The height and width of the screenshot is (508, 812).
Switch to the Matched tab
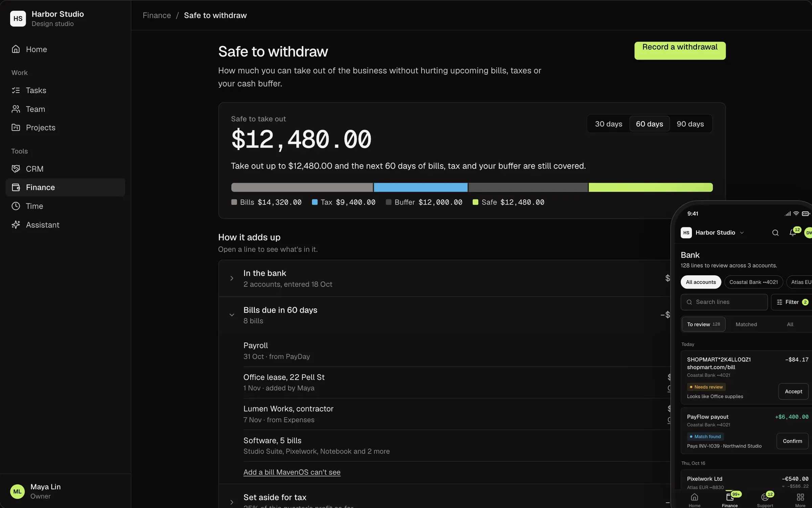point(746,324)
